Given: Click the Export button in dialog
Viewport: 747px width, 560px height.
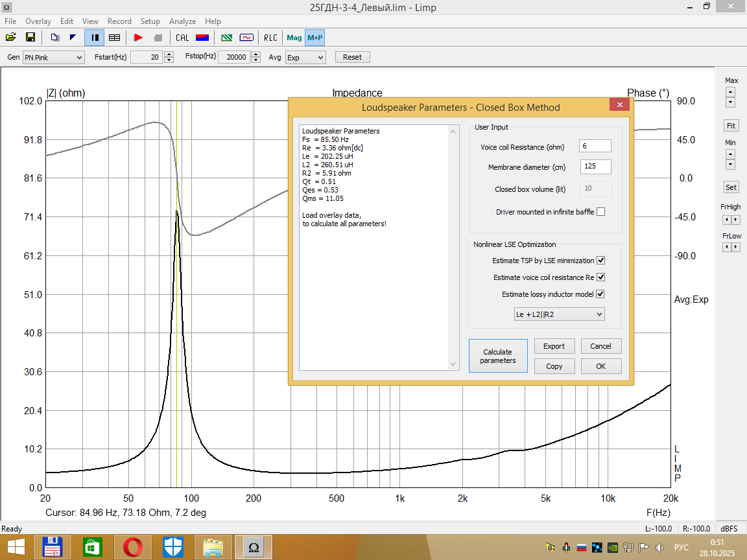Looking at the screenshot, I should [x=554, y=346].
